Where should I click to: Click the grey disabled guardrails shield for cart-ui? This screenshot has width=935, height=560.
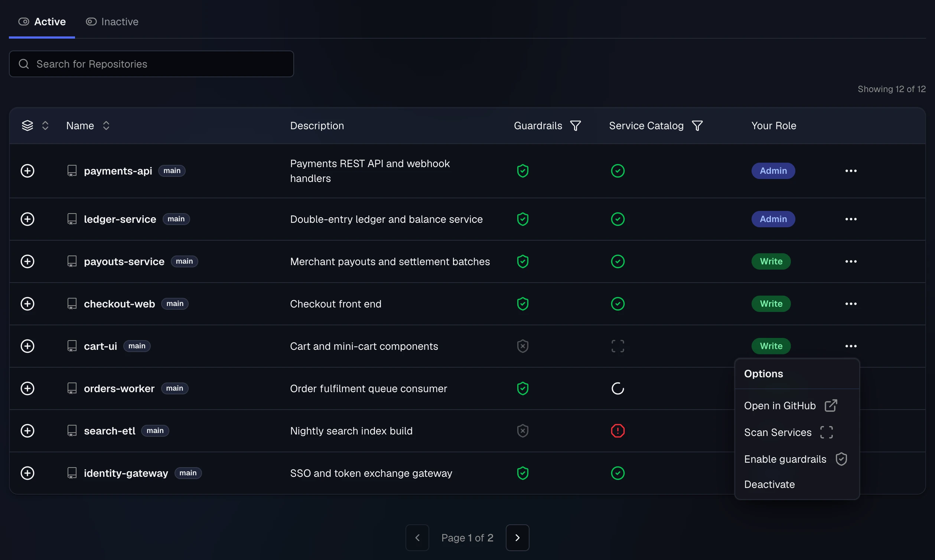522,346
